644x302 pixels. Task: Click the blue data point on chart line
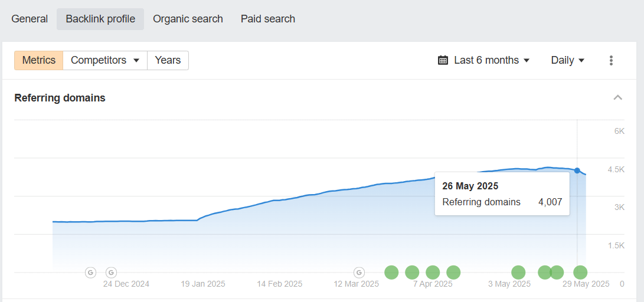click(x=577, y=170)
